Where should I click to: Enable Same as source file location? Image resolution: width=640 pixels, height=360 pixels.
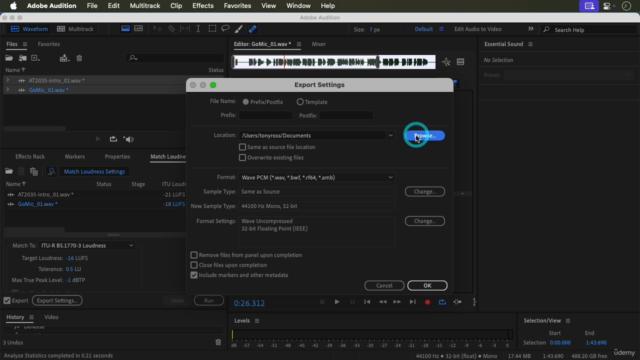242,147
